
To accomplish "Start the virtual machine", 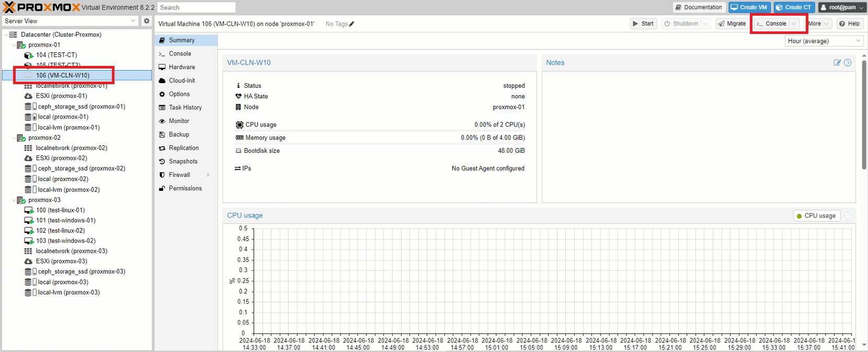I will pos(643,24).
